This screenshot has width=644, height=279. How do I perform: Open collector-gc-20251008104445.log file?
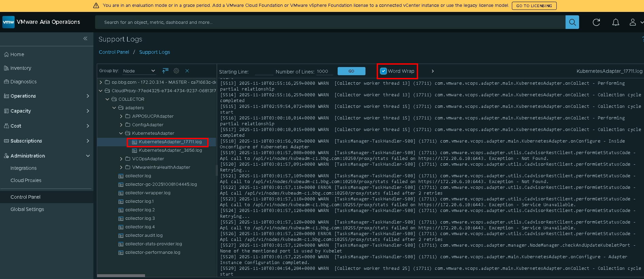pyautogui.click(x=161, y=184)
